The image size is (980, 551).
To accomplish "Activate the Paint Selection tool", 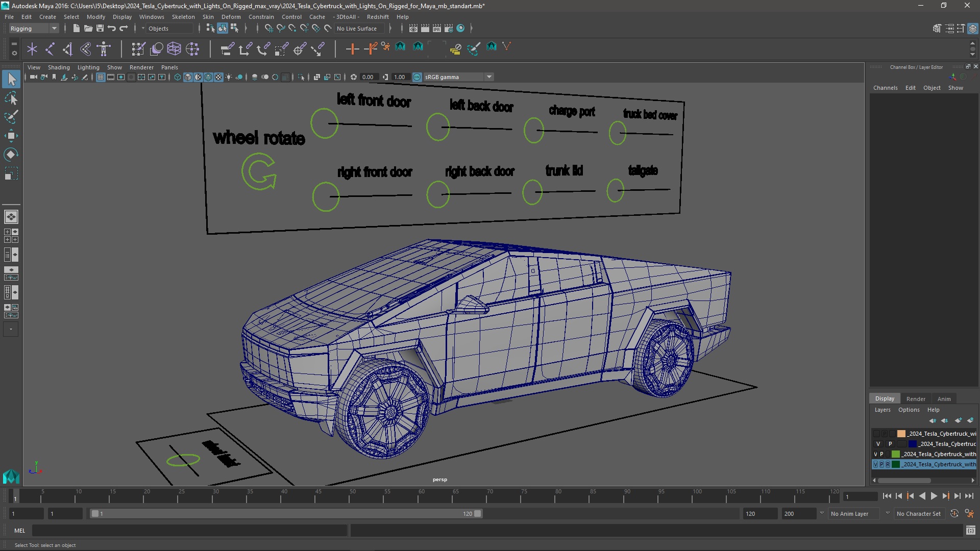I will [11, 117].
